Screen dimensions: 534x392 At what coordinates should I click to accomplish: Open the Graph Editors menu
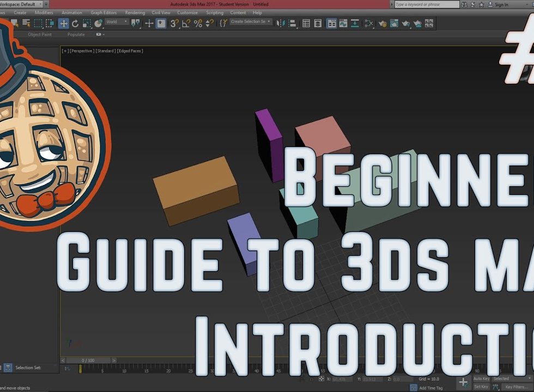tap(104, 13)
